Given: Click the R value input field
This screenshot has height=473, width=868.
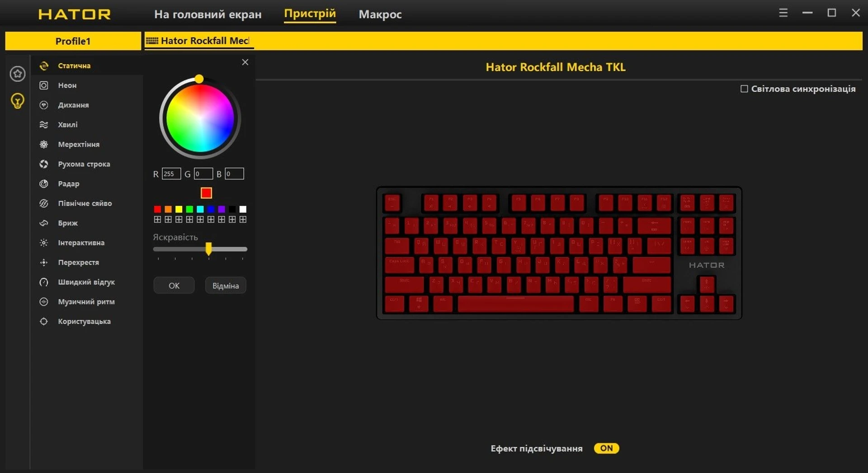Looking at the screenshot, I should coord(171,174).
